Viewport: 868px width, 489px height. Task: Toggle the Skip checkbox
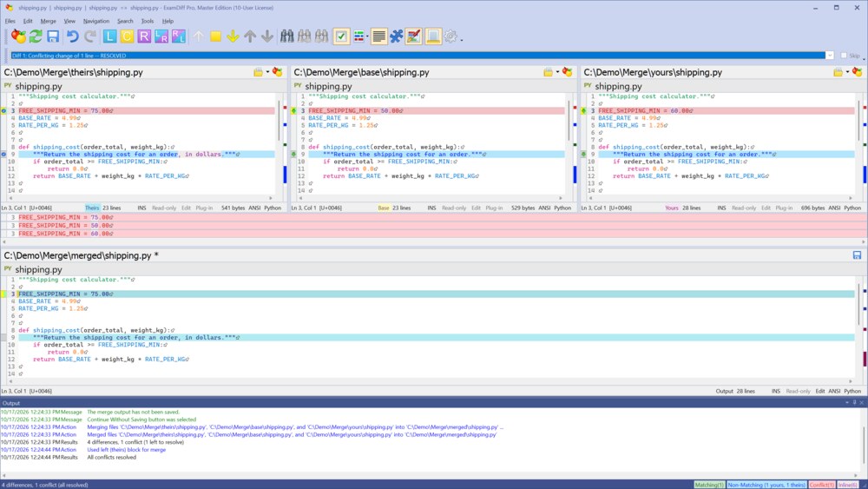(x=844, y=56)
